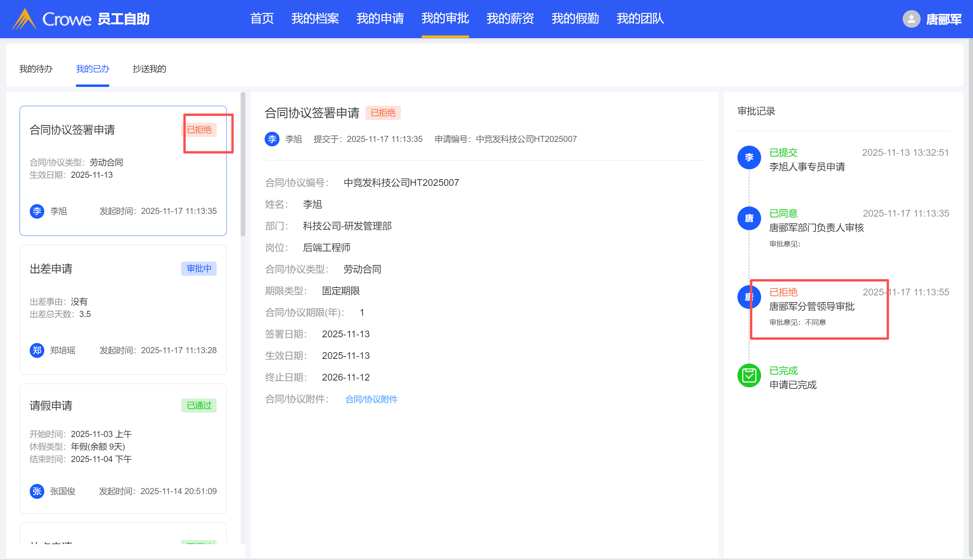Image resolution: width=973 pixels, height=560 pixels.
Task: Click the user avatar icon beside 唐郦军
Action: click(911, 19)
